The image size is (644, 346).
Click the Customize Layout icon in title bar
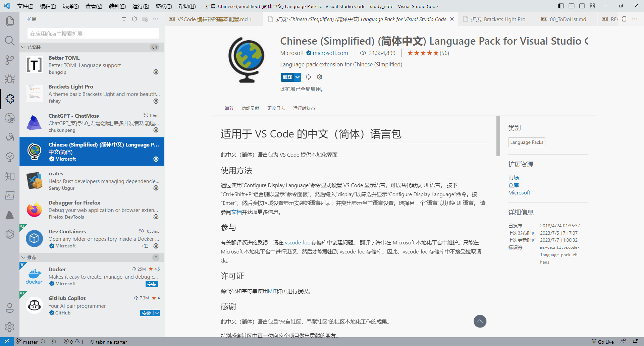click(x=593, y=6)
